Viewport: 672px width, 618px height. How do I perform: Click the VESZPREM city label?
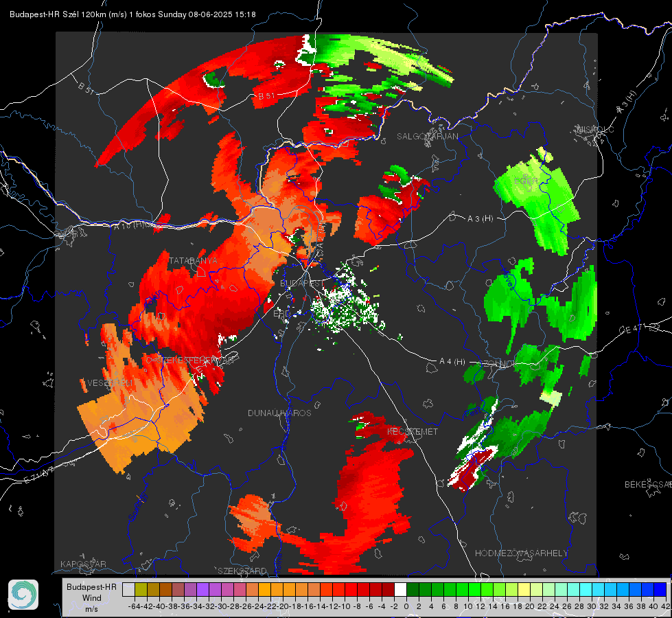[110, 382]
